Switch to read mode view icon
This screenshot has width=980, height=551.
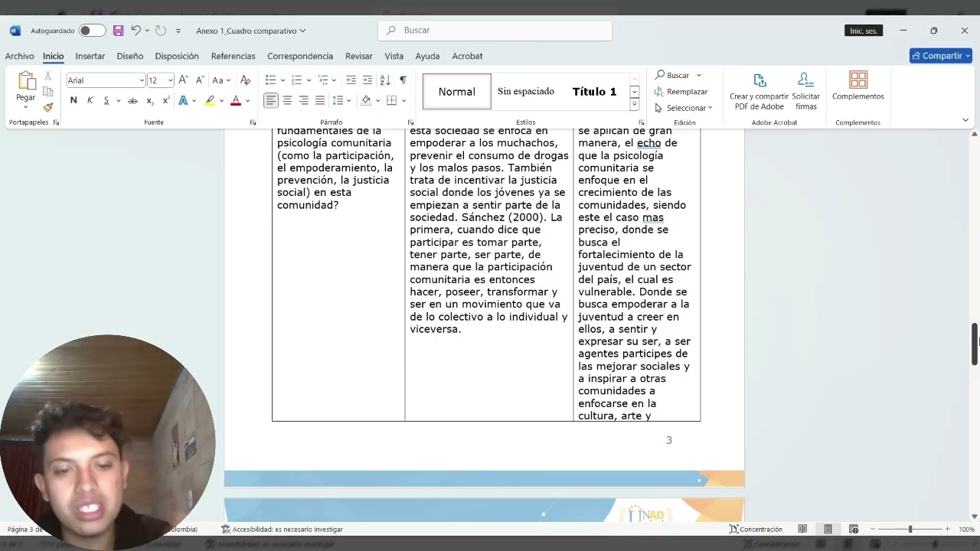[802, 529]
